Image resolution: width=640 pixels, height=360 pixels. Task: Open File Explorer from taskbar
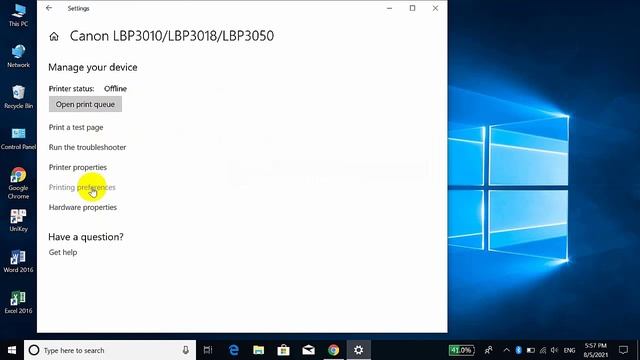[x=258, y=350]
